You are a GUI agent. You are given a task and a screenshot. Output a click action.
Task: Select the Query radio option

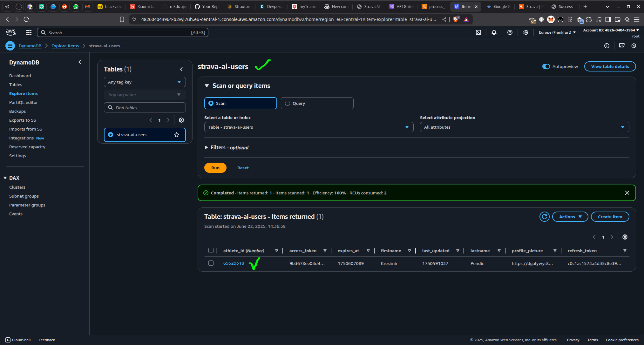(x=288, y=103)
